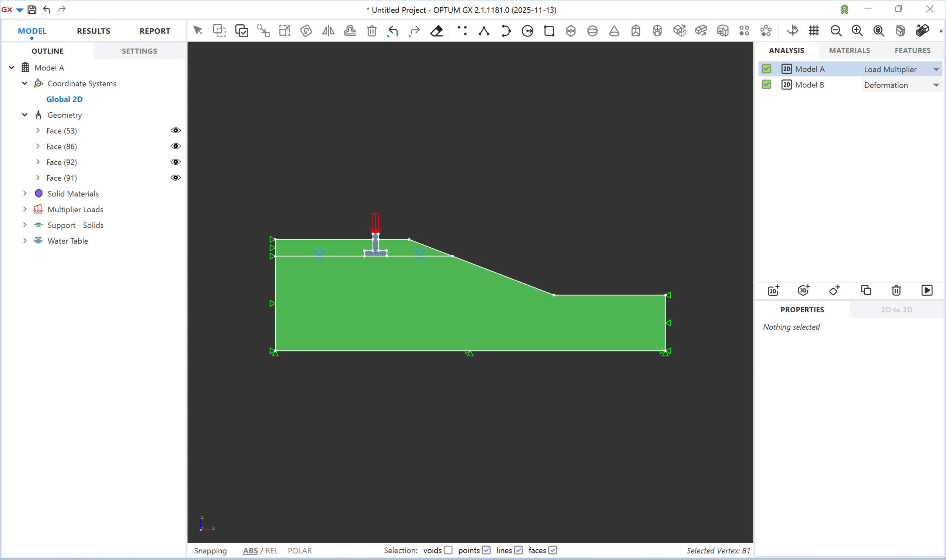Screen dimensions: 946x560
Task: Hide the Face (53) geometry
Action: click(x=176, y=130)
